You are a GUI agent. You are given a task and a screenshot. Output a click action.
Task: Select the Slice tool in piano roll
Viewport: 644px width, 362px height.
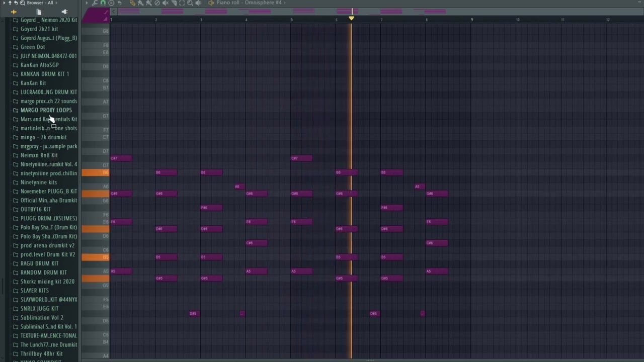tap(174, 3)
